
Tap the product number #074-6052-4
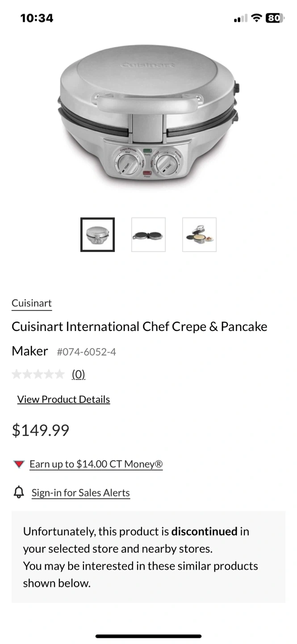coord(86,352)
